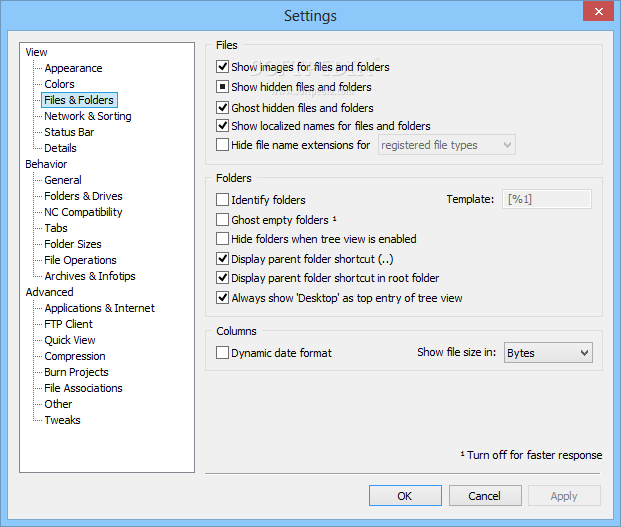
Task: Select Other in Advanced settings
Action: tap(58, 404)
